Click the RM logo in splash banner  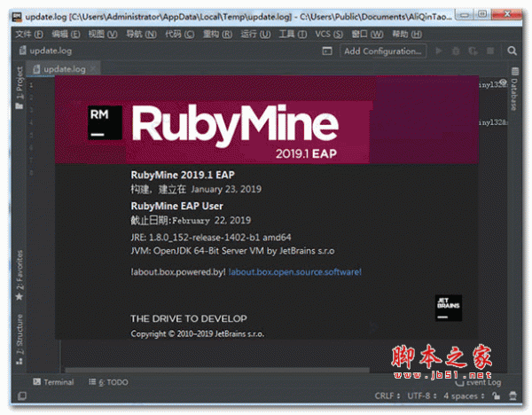[105, 122]
